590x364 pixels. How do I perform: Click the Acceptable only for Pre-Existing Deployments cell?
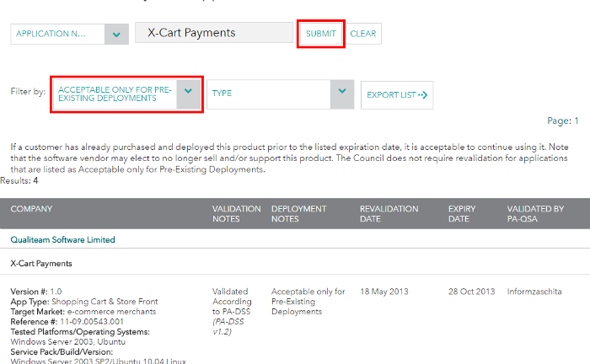point(308,302)
